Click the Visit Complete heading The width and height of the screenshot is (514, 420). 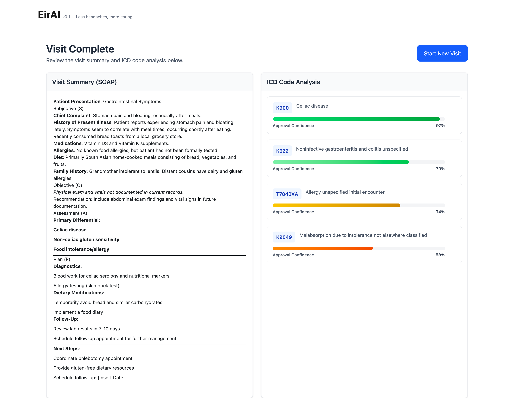point(80,49)
